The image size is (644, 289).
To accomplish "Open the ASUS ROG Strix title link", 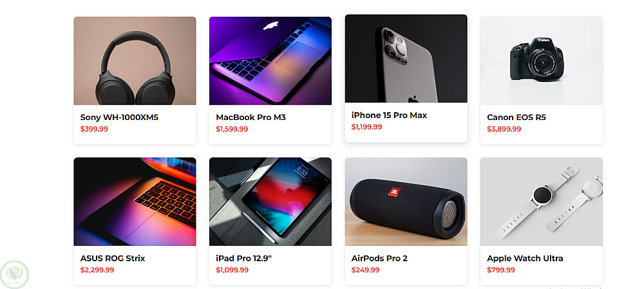I will (x=113, y=259).
